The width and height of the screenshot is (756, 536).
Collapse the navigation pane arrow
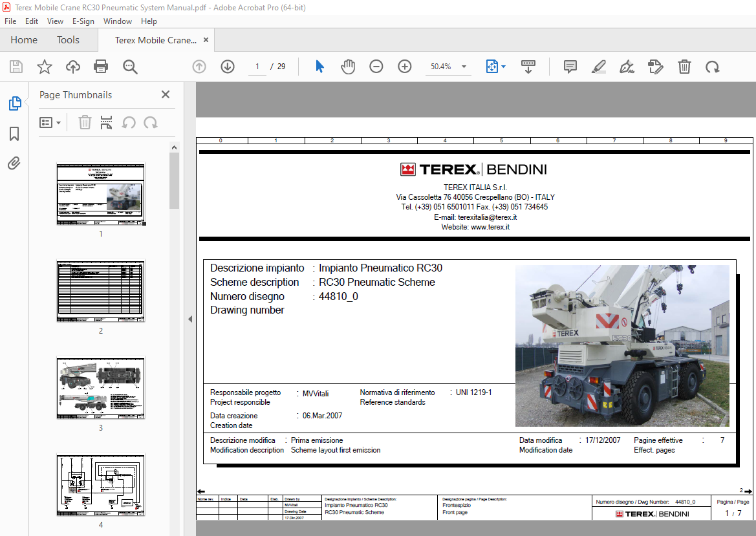pyautogui.click(x=190, y=319)
